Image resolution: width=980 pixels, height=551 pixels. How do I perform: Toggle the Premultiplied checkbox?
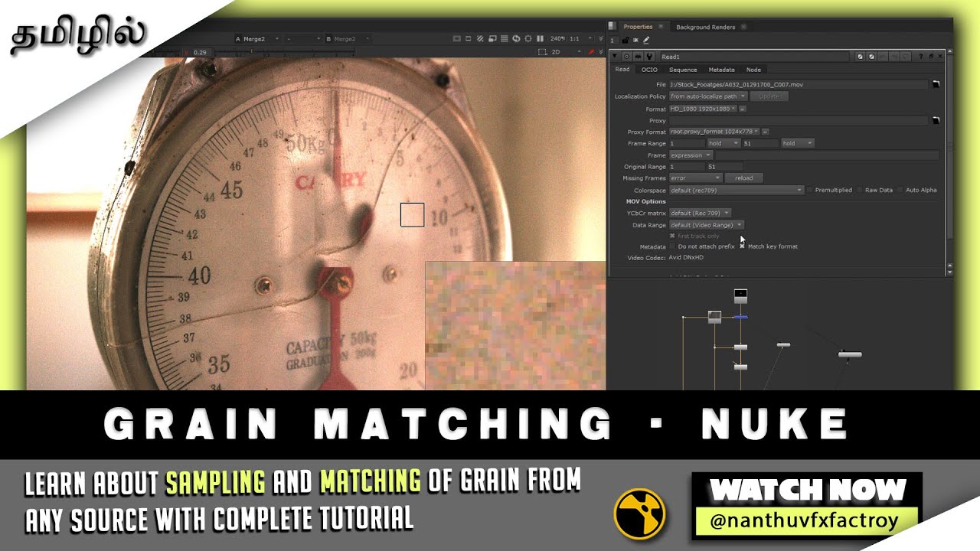point(810,190)
